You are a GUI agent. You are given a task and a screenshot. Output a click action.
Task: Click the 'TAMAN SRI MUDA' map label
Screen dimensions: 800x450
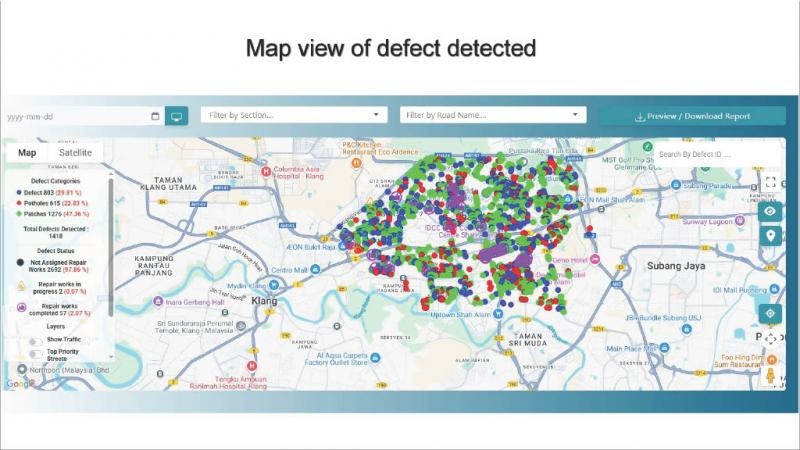coord(528,340)
